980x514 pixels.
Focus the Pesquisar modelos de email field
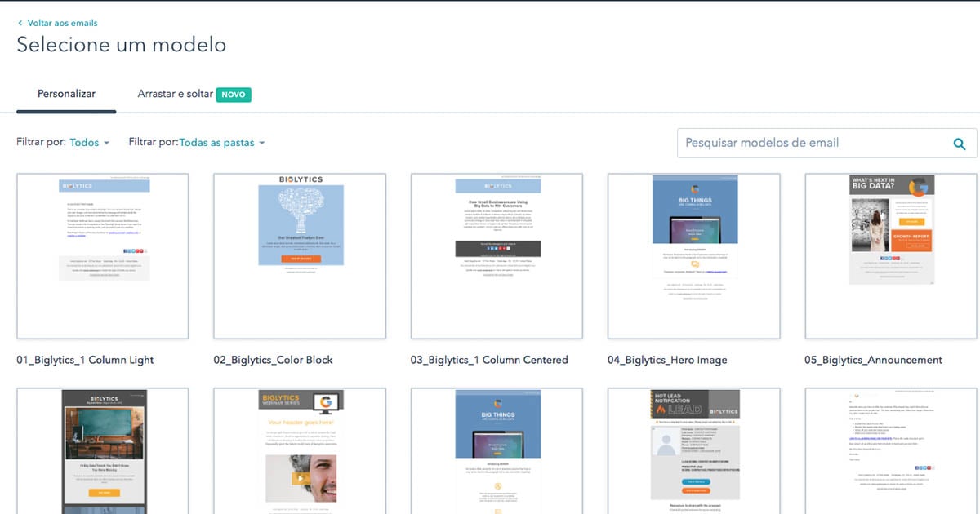[x=826, y=143]
